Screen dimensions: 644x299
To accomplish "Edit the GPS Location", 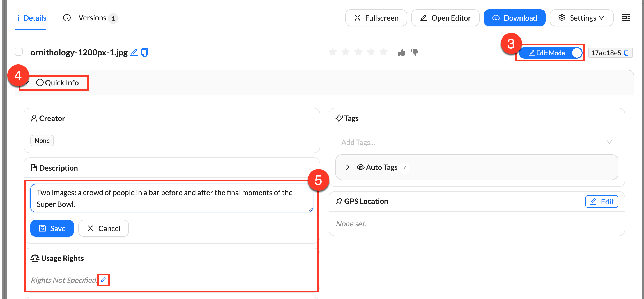I will [x=601, y=201].
